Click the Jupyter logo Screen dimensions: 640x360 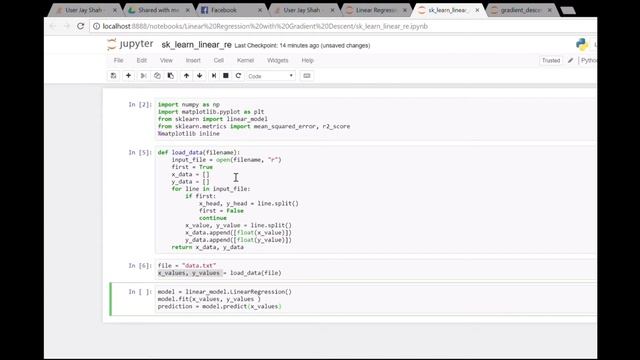[x=130, y=44]
